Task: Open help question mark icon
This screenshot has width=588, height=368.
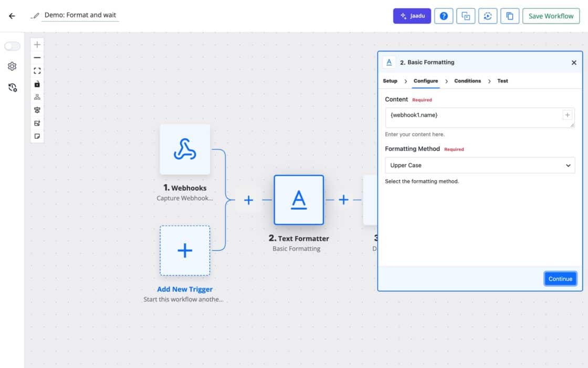Action: pyautogui.click(x=444, y=16)
